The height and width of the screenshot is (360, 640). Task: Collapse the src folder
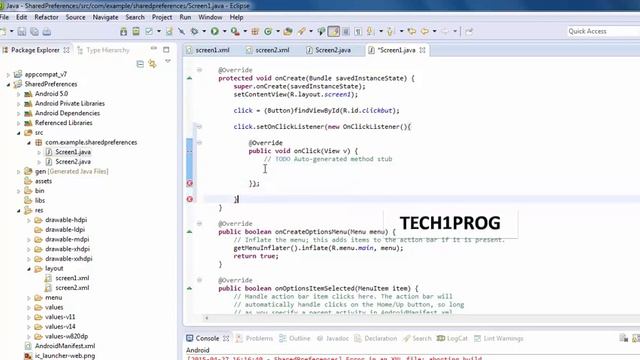tap(18, 133)
